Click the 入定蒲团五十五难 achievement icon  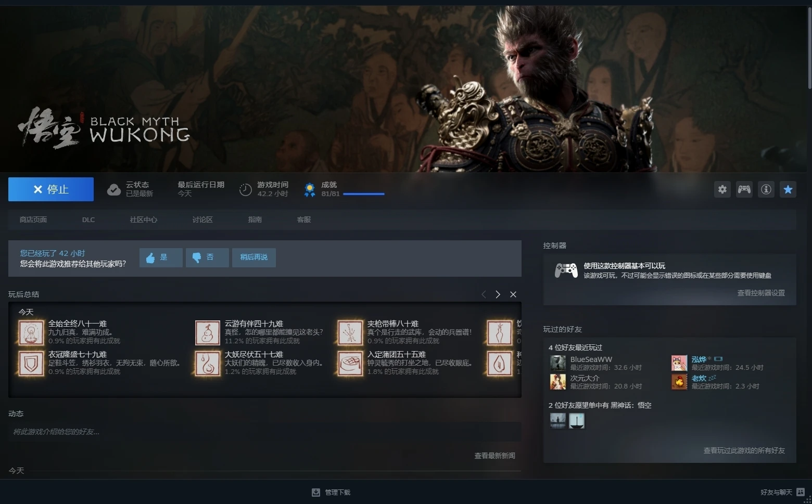coord(350,363)
